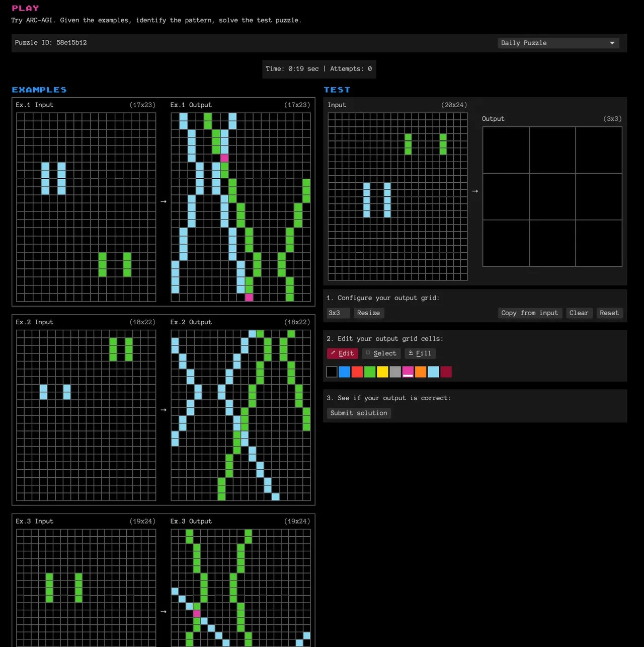Click the Ex.1 Input (17x23) size label
Image resolution: width=644 pixels, height=647 pixels.
point(142,105)
